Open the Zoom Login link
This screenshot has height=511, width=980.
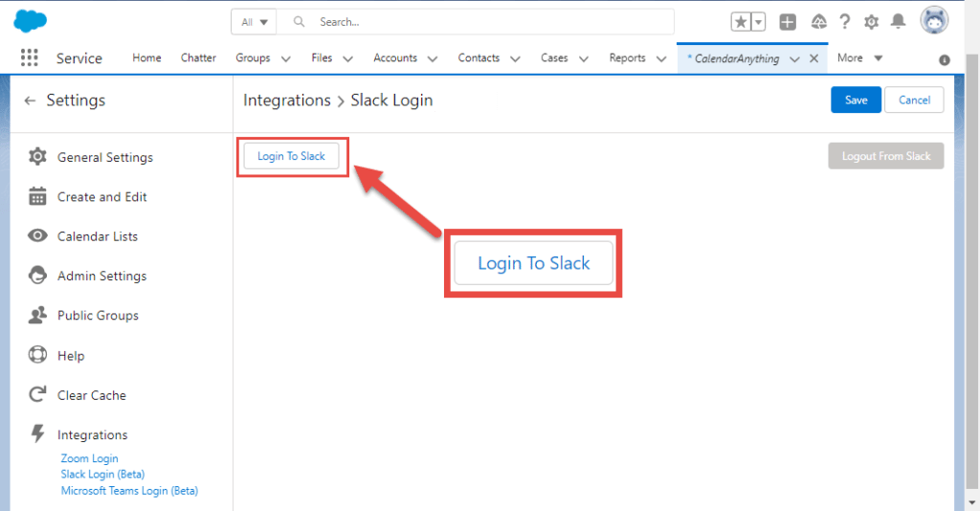click(x=89, y=458)
